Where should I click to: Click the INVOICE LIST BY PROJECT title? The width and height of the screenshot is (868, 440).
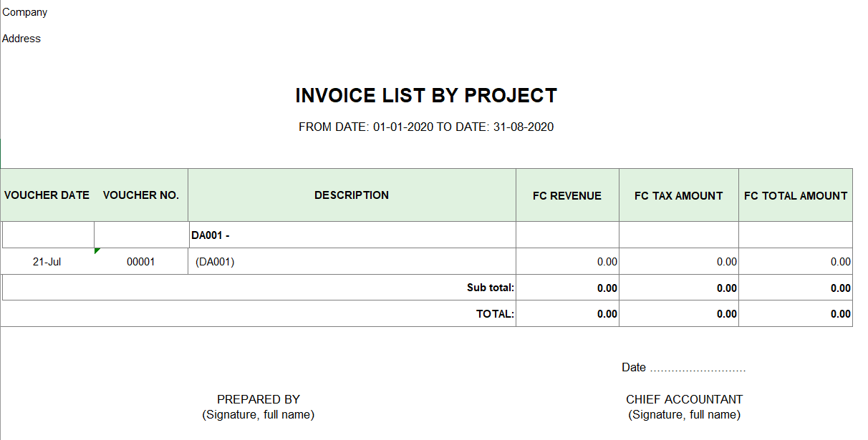(426, 96)
